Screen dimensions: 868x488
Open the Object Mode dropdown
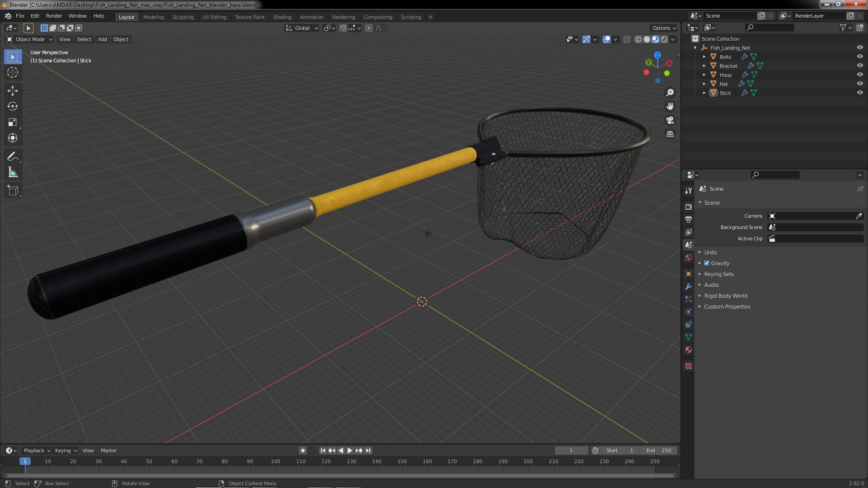pyautogui.click(x=30, y=39)
